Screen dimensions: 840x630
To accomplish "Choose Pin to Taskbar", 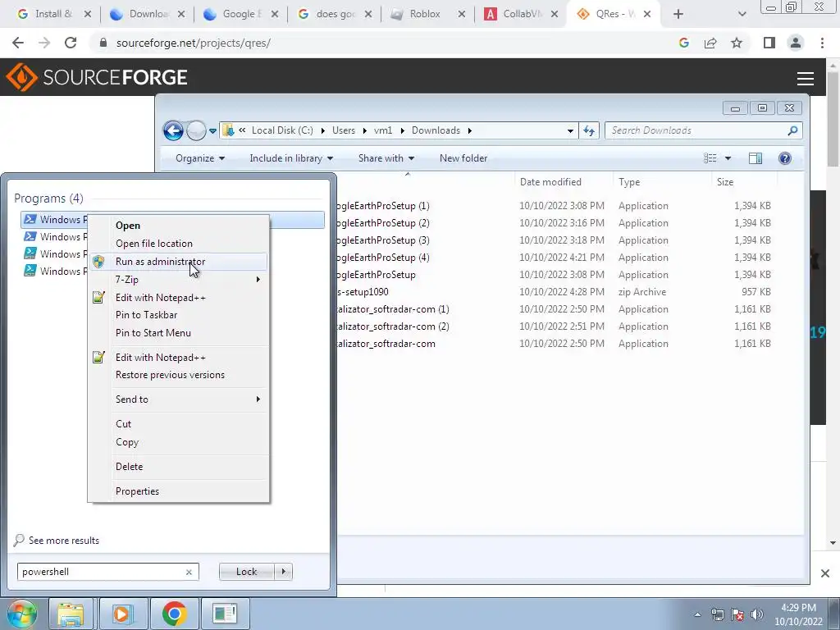I will pyautogui.click(x=146, y=315).
